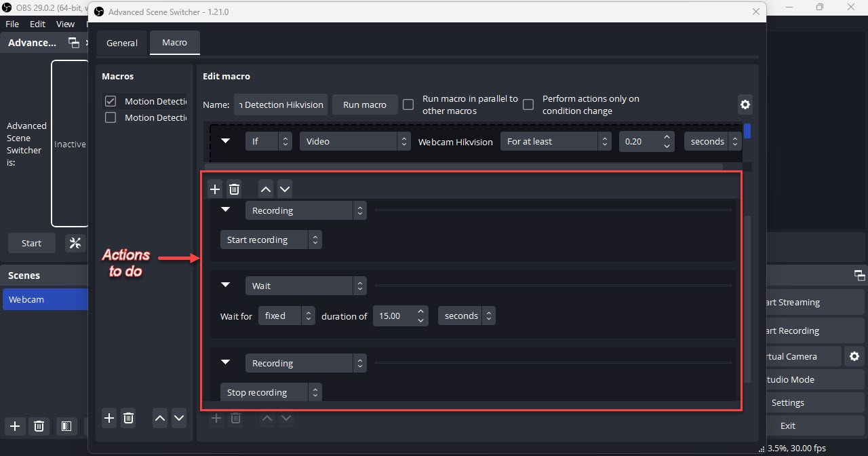
Task: Delete the selected action using the actions trash icon
Action: 234,189
